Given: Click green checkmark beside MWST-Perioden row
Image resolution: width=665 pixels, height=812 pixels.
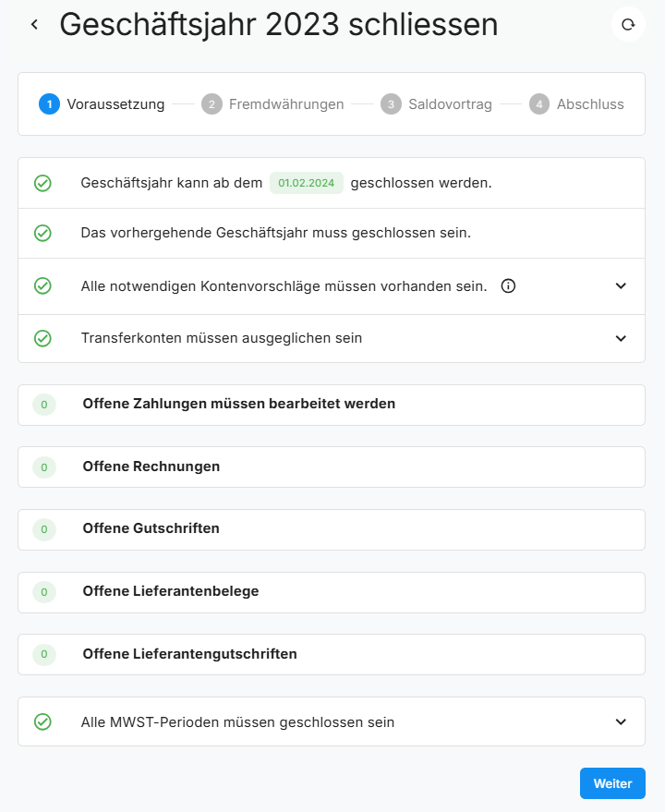Looking at the screenshot, I should pyautogui.click(x=42, y=721).
